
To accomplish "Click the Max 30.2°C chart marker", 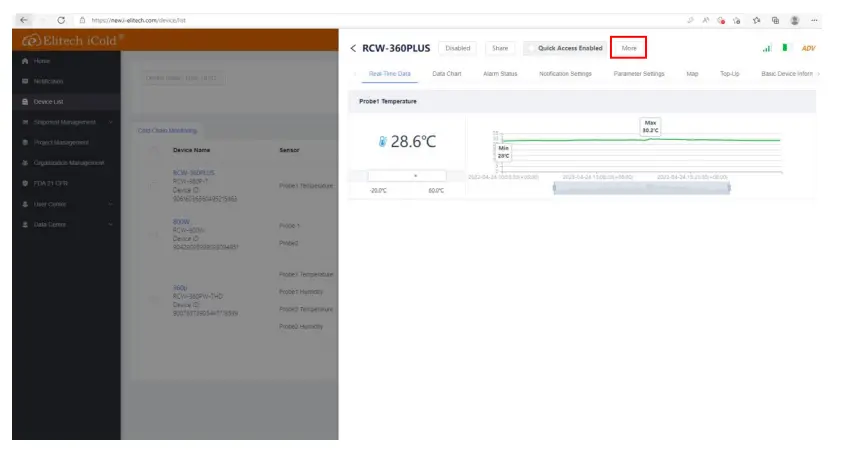I will point(651,126).
